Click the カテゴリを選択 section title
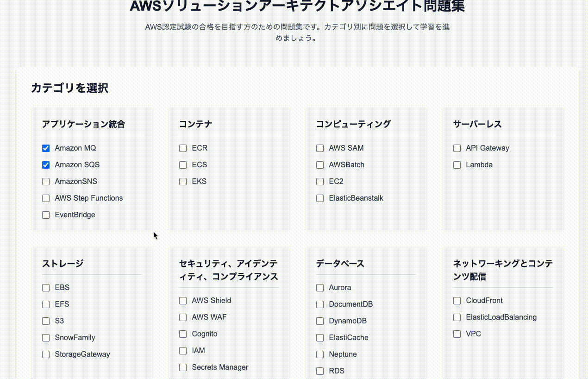 (x=69, y=88)
